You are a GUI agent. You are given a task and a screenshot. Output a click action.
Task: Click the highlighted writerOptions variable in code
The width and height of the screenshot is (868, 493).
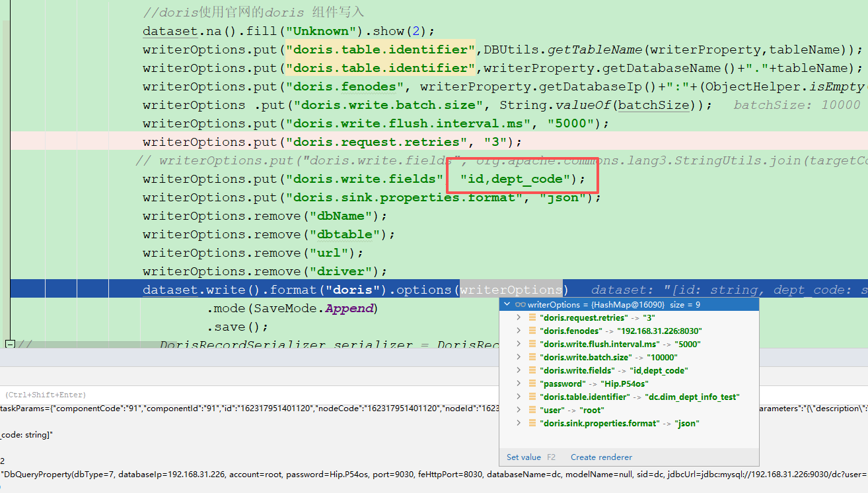pos(511,290)
